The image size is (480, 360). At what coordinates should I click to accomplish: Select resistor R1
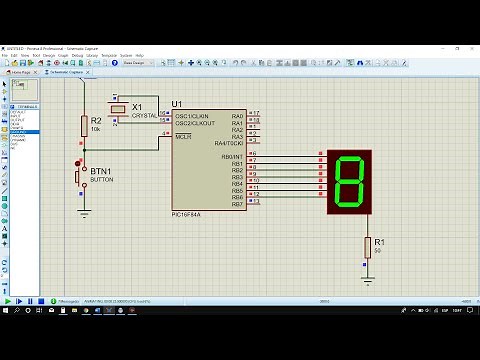[x=368, y=248]
